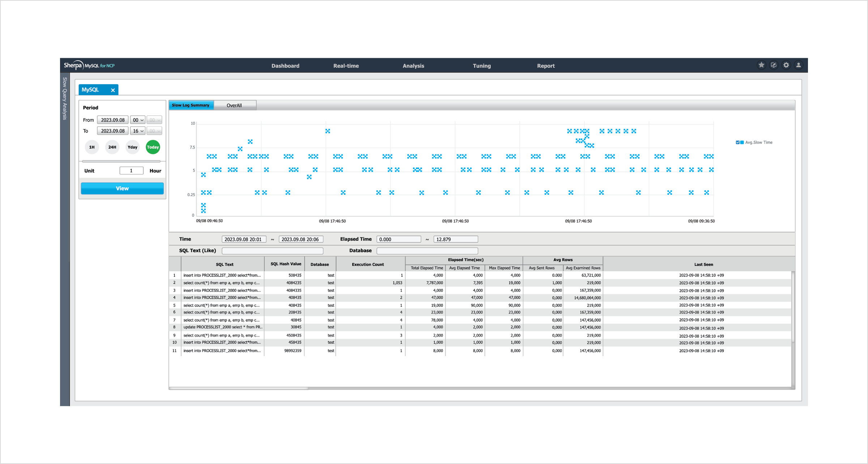Open the Tuning menu
The image size is (868, 464).
click(482, 66)
